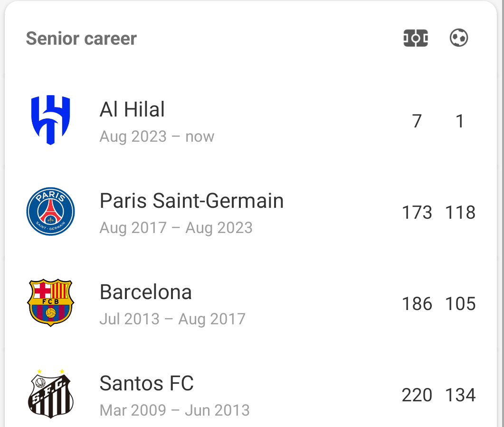Select the Aug 2017 – Aug 2023 date range
504x427 pixels.
click(176, 228)
